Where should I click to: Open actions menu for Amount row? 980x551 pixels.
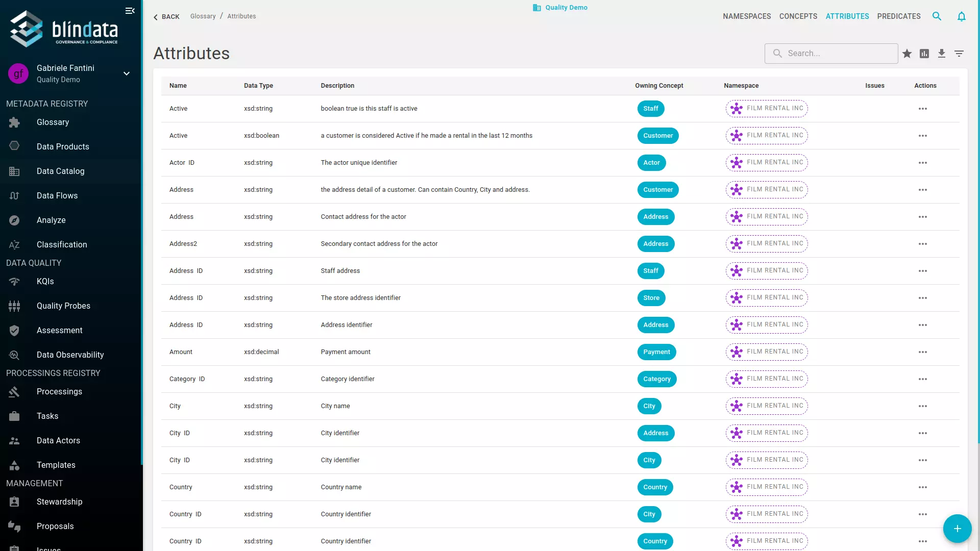tap(923, 352)
